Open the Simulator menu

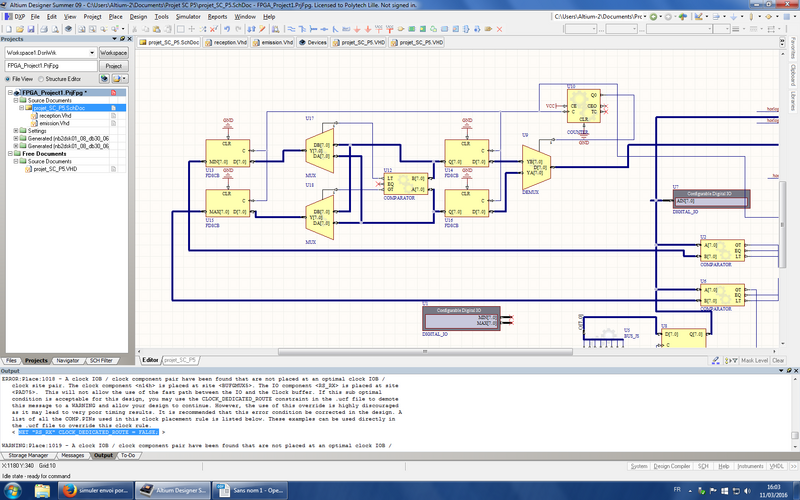click(x=187, y=17)
